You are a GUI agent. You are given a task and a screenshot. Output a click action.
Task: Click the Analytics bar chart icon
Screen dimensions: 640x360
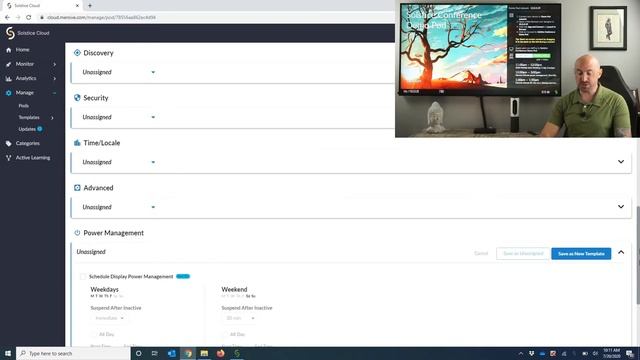pos(9,79)
